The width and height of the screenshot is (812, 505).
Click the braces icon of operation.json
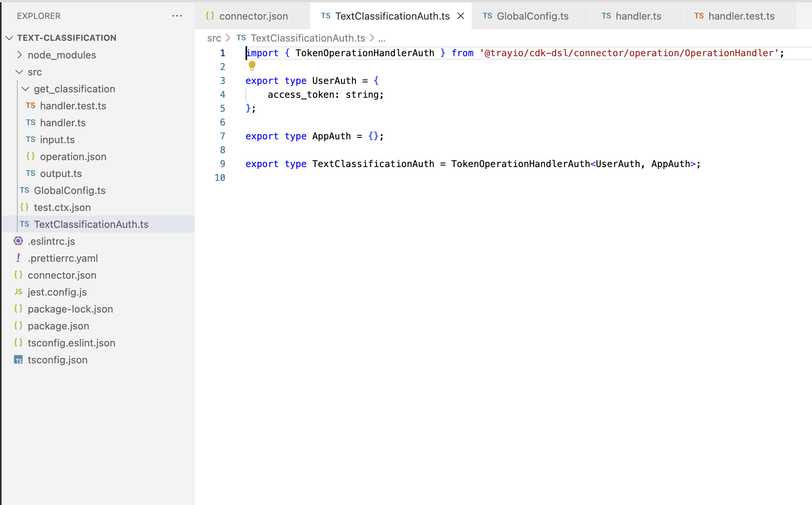pos(30,157)
